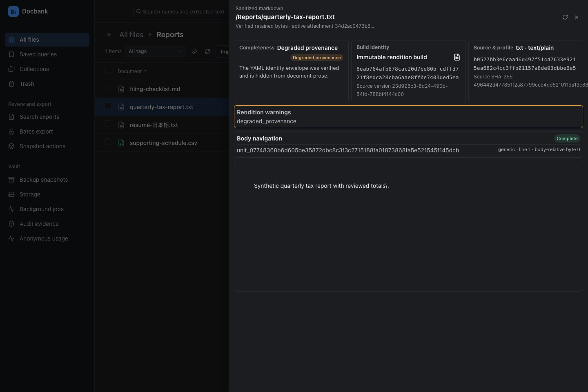Click the Source version 23d995c3 text
The height and width of the screenshot is (392, 588).
click(x=402, y=90)
